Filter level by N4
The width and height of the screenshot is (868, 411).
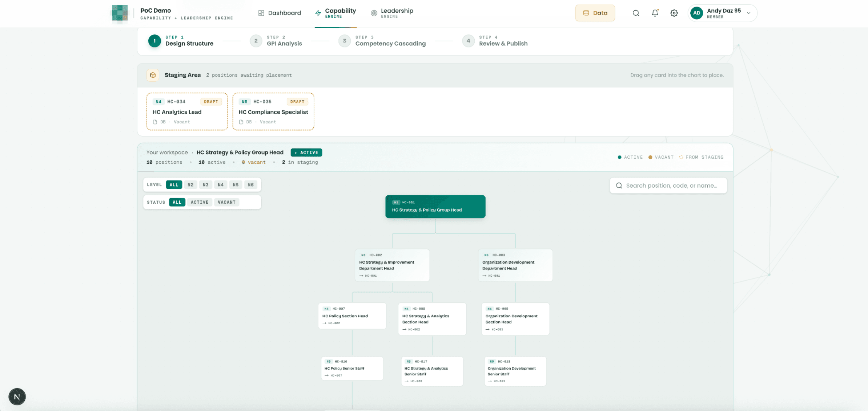coord(221,185)
